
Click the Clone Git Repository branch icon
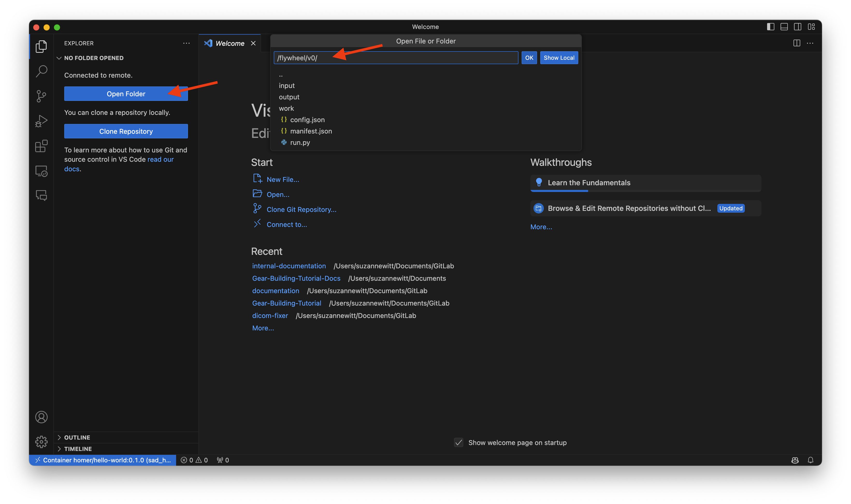point(257,209)
